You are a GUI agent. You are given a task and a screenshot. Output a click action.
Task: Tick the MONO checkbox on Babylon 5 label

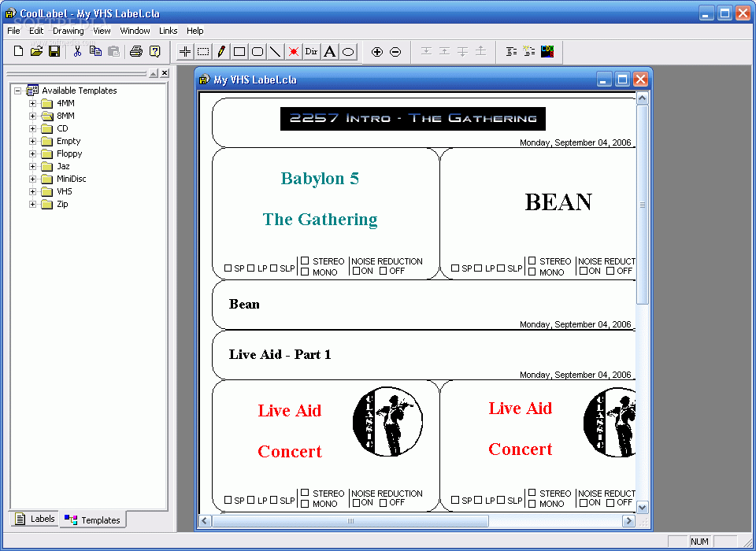[x=305, y=272]
